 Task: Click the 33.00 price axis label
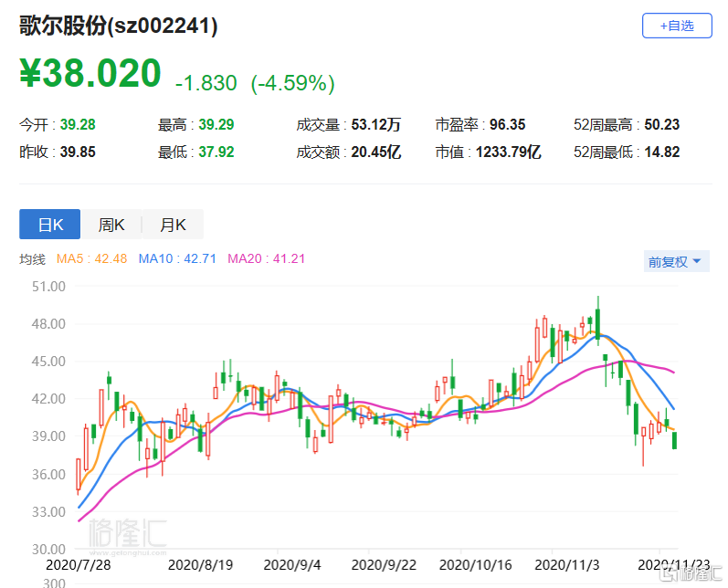(x=48, y=512)
